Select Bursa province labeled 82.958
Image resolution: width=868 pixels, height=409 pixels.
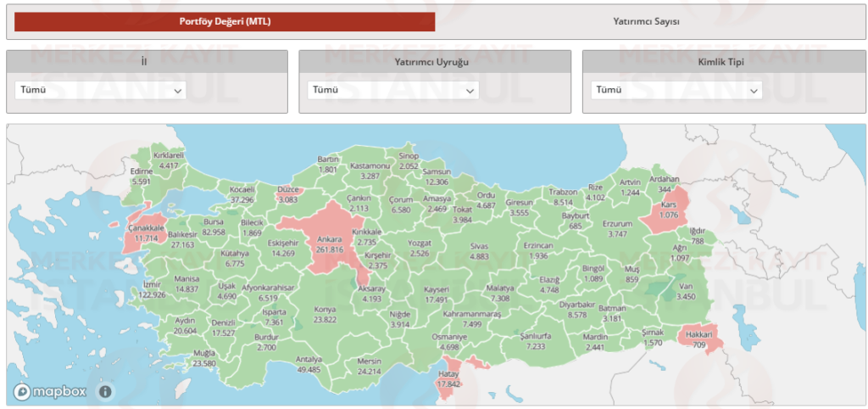click(214, 227)
